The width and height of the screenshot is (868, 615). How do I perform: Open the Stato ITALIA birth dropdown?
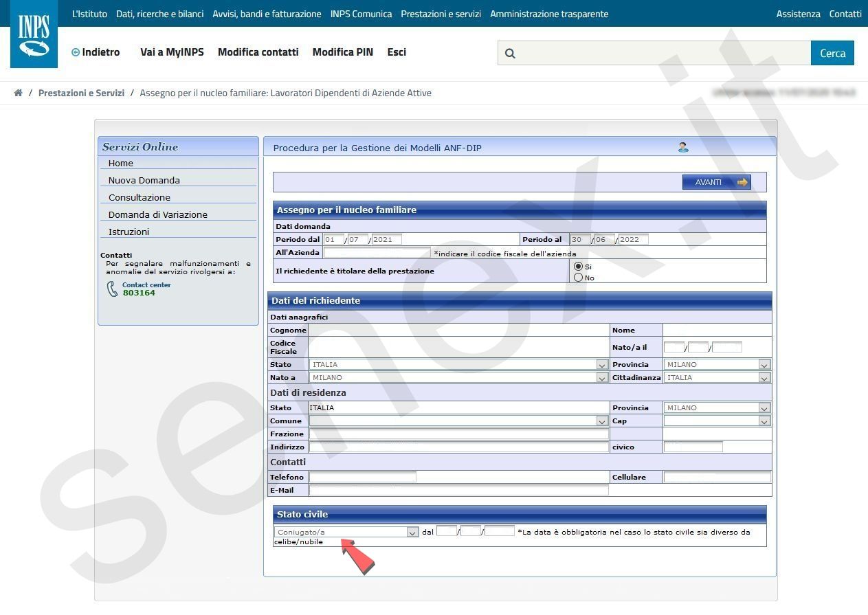[x=458, y=365]
